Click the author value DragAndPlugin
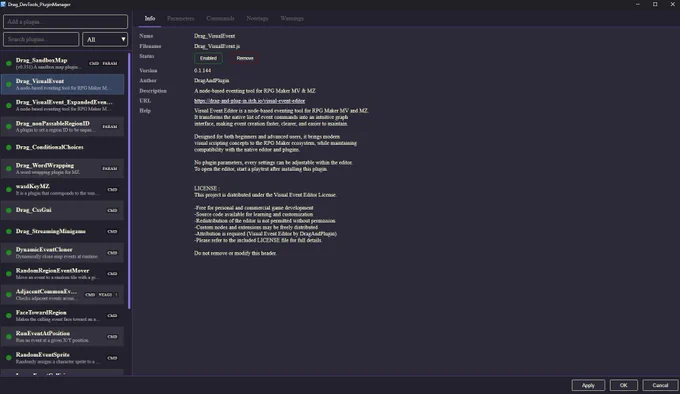Viewport: 680px width, 394px height. pyautogui.click(x=212, y=80)
